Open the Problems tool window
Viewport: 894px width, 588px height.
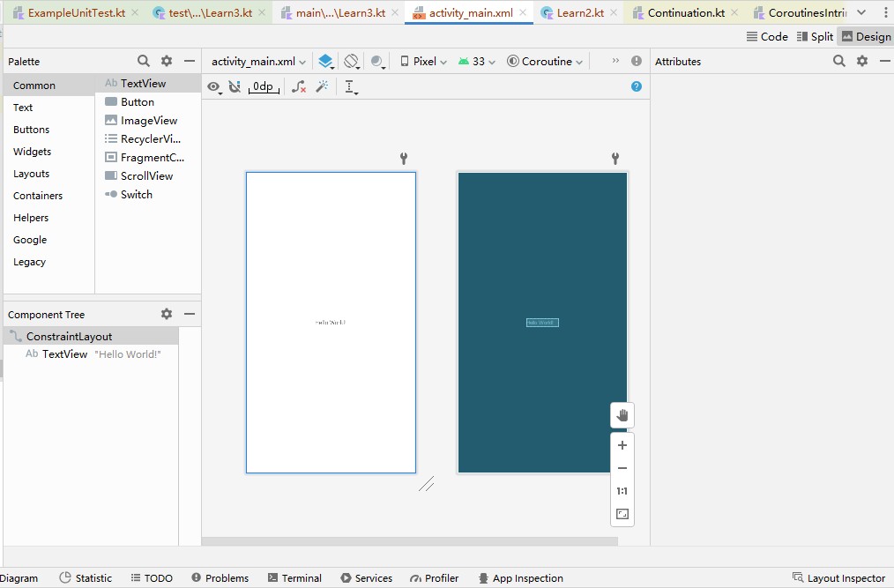click(x=220, y=577)
